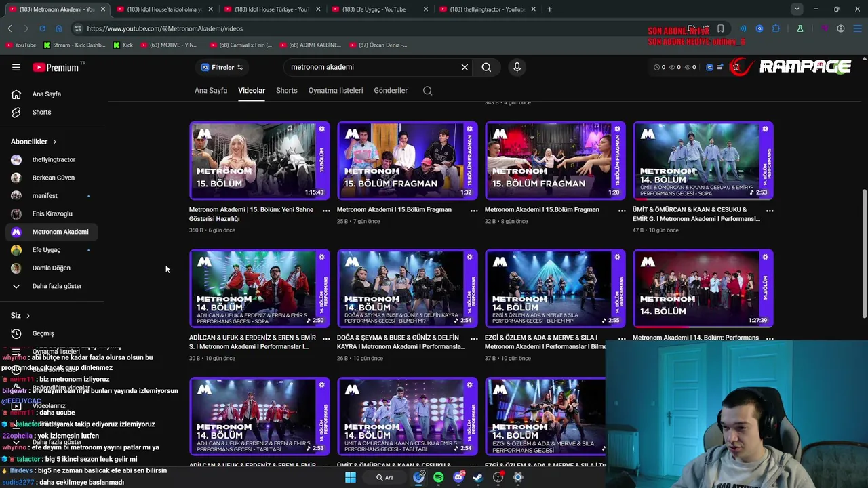
Task: Expand the Abonelikler section
Action: (34, 142)
